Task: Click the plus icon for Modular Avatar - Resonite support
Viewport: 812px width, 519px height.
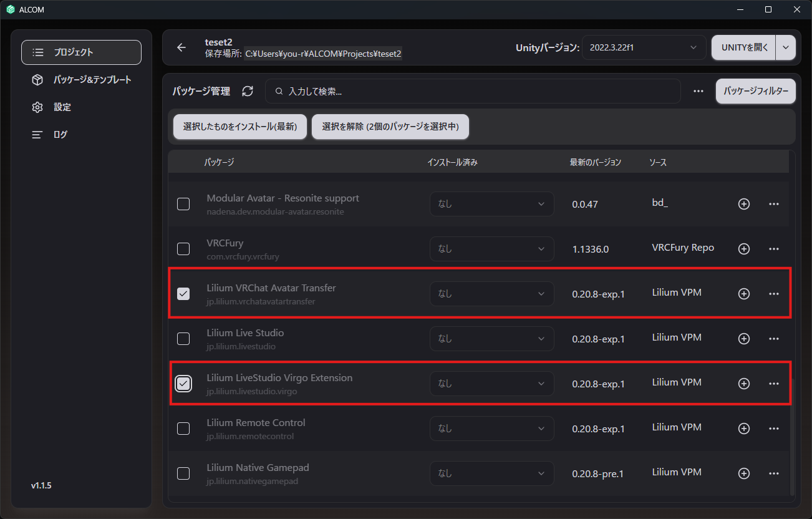Action: pos(744,204)
